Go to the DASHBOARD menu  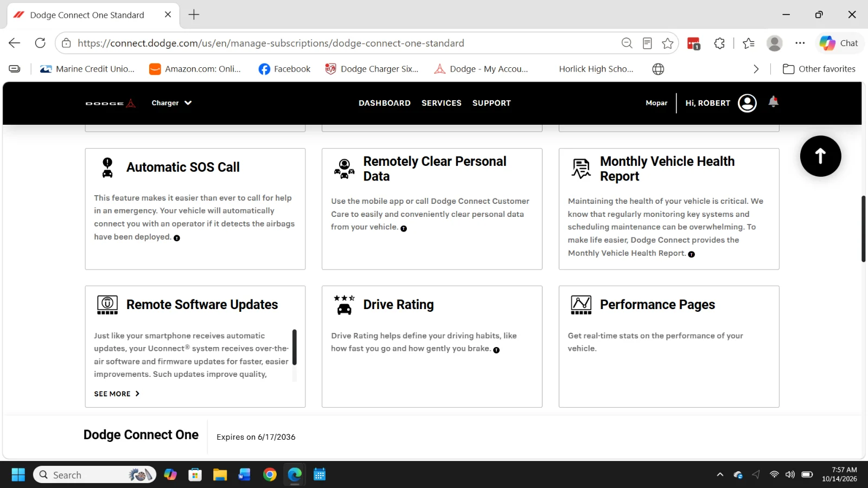click(x=385, y=103)
